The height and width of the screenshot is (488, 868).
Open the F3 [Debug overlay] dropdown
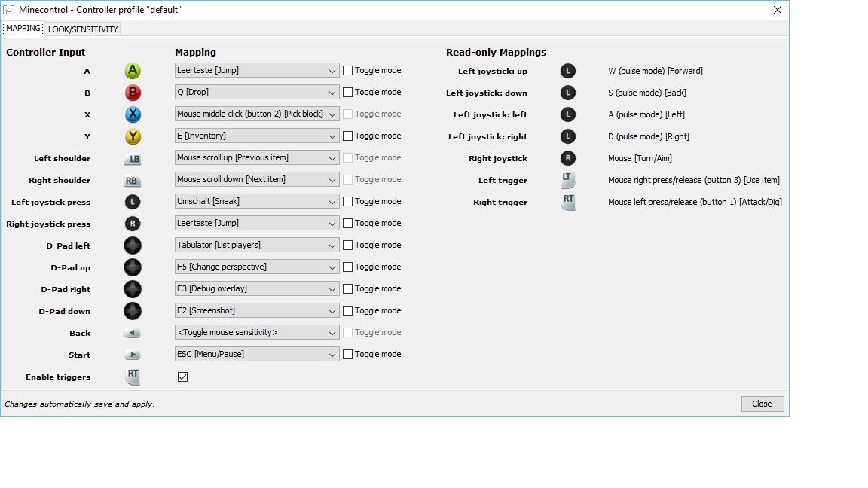257,289
